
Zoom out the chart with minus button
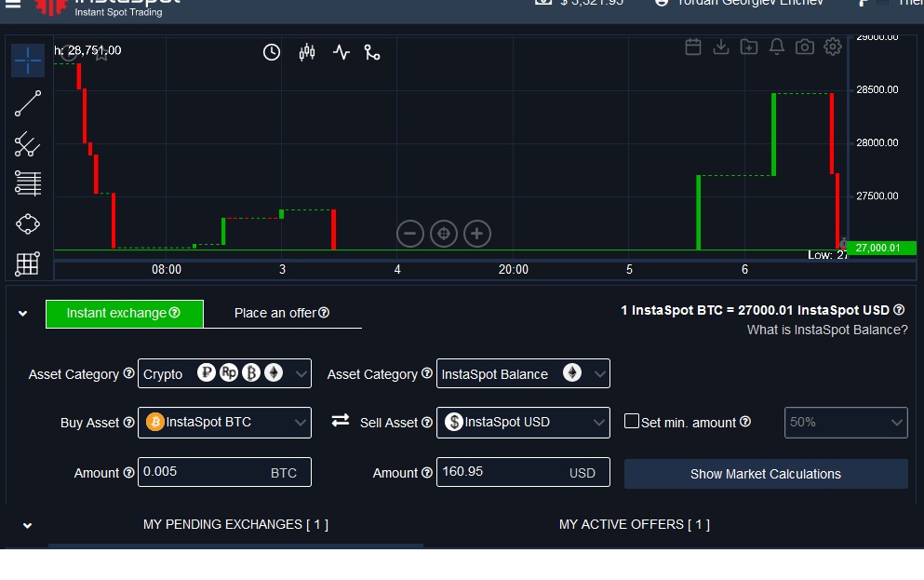(x=410, y=234)
